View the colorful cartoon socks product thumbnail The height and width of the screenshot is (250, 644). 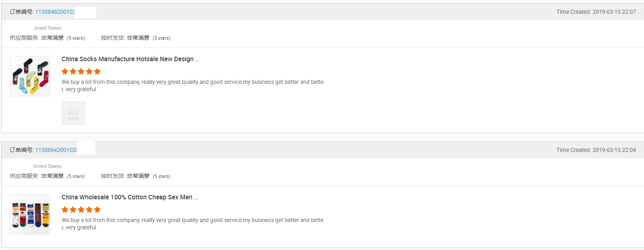(x=30, y=76)
